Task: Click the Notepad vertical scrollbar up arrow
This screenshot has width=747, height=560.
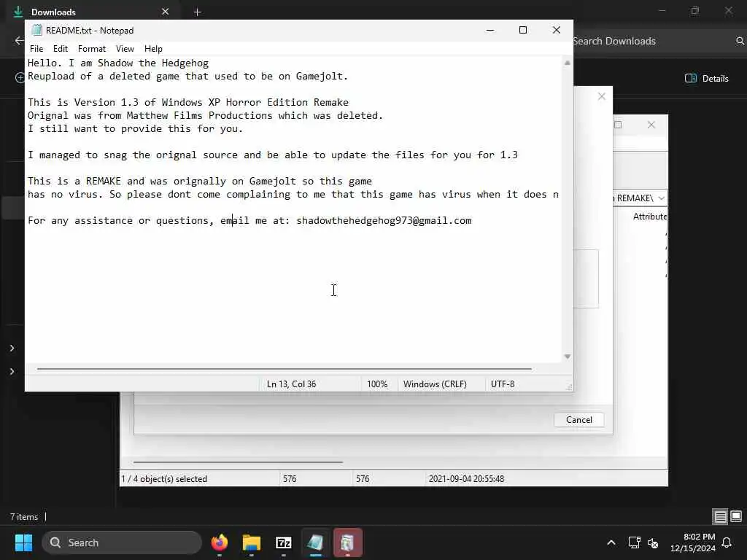Action: click(x=567, y=63)
